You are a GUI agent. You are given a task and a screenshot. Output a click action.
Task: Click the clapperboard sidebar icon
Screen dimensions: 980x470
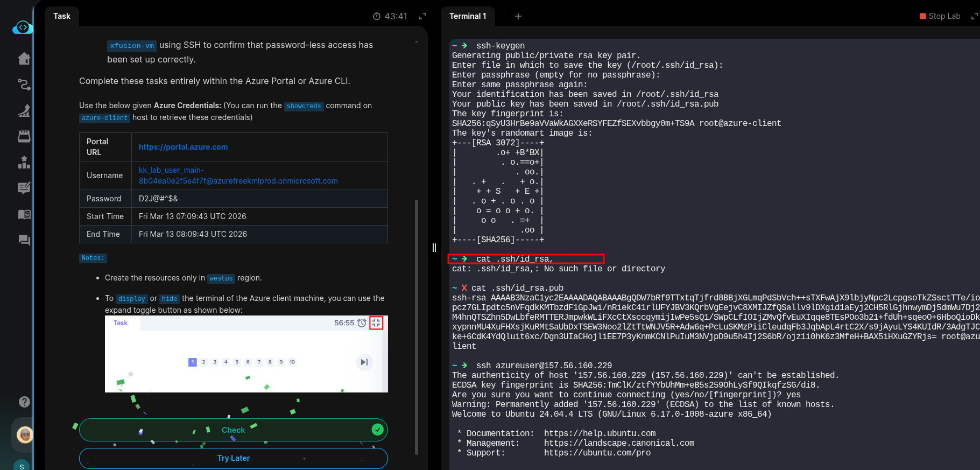click(x=24, y=136)
